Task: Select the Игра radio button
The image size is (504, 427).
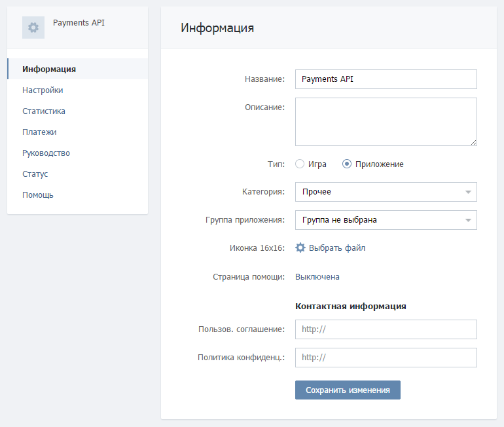Action: [300, 164]
